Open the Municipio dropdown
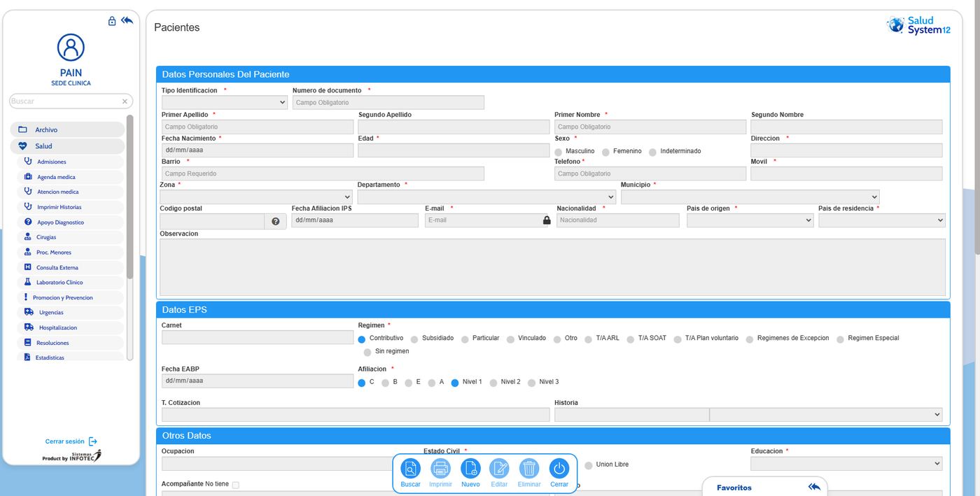 pos(750,197)
